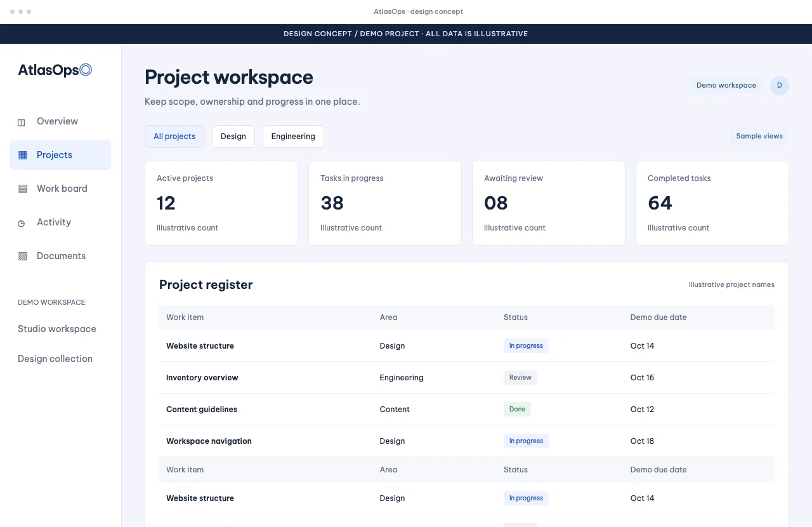Open the Content guidelines row
This screenshot has height=527, width=812.
pyautogui.click(x=467, y=410)
